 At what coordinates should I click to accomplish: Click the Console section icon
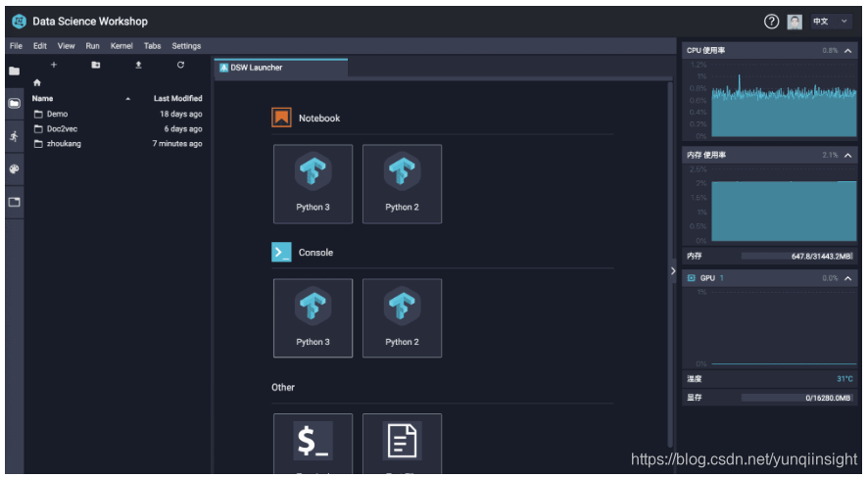281,252
